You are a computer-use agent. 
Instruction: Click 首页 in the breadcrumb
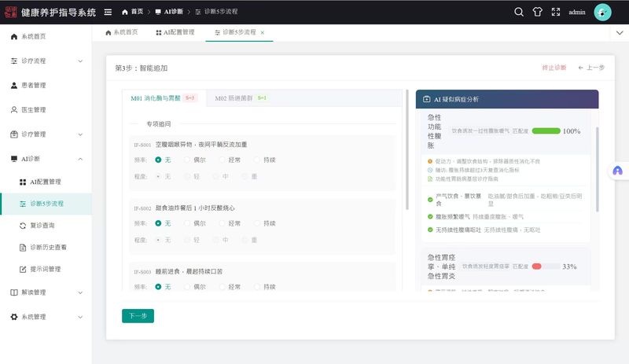click(137, 12)
